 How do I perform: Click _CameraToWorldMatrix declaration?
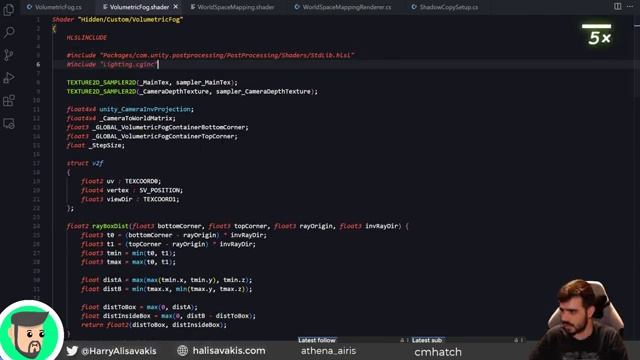pos(121,118)
